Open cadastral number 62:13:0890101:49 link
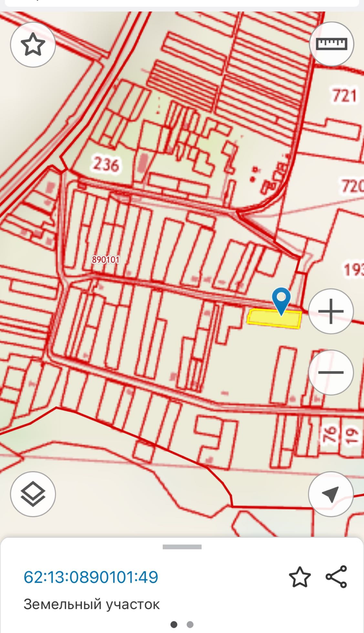Screen dimensions: 364x633 click(x=91, y=577)
